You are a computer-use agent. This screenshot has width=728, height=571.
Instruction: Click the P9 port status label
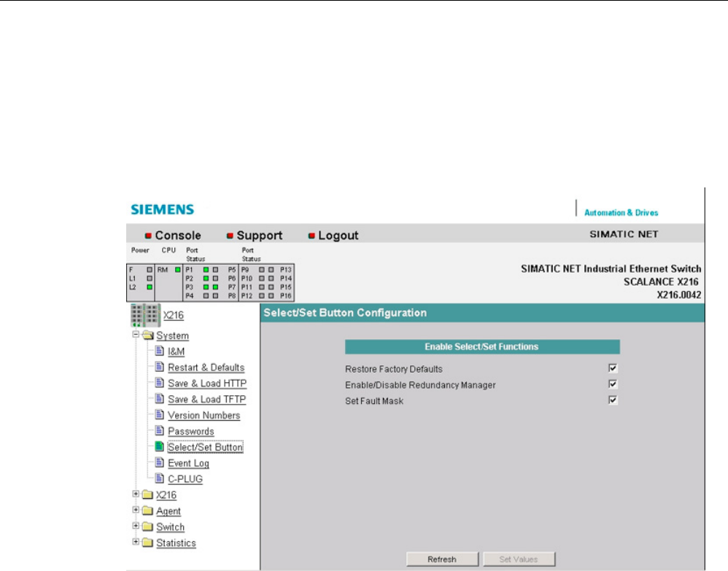(x=245, y=270)
